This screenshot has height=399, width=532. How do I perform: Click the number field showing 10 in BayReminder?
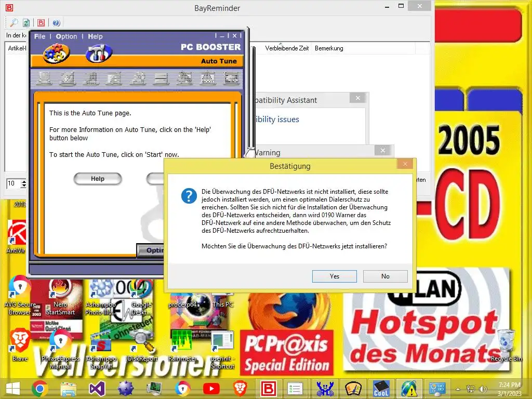[14, 183]
